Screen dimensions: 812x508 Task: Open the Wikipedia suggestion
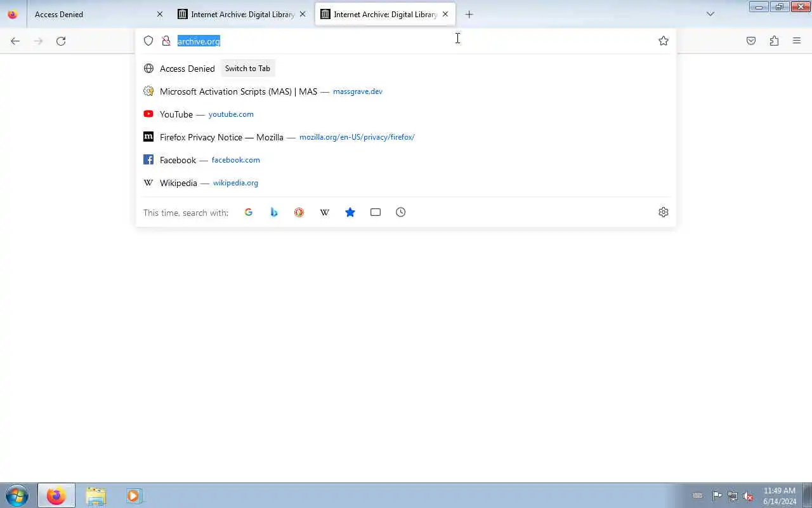(406, 183)
